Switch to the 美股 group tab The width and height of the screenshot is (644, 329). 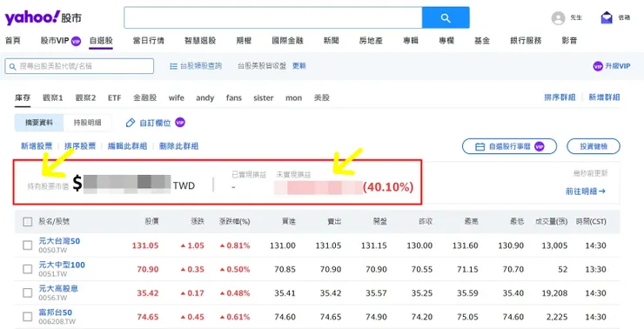tap(322, 97)
